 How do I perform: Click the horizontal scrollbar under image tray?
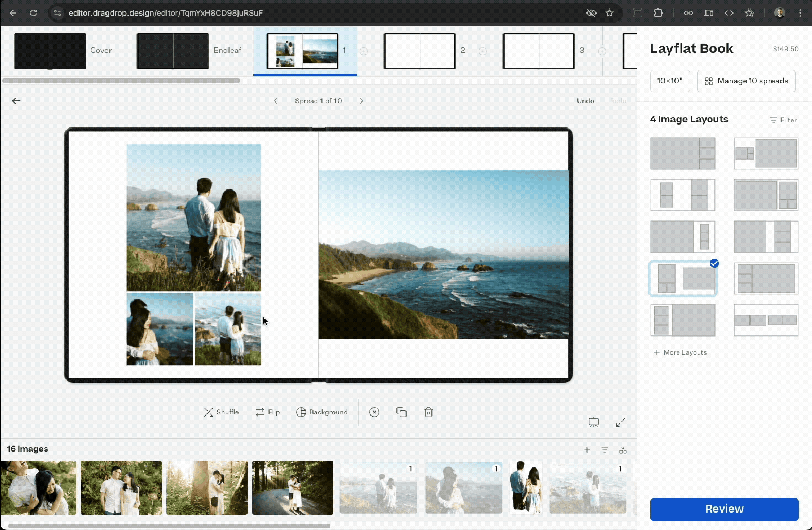[169, 526]
